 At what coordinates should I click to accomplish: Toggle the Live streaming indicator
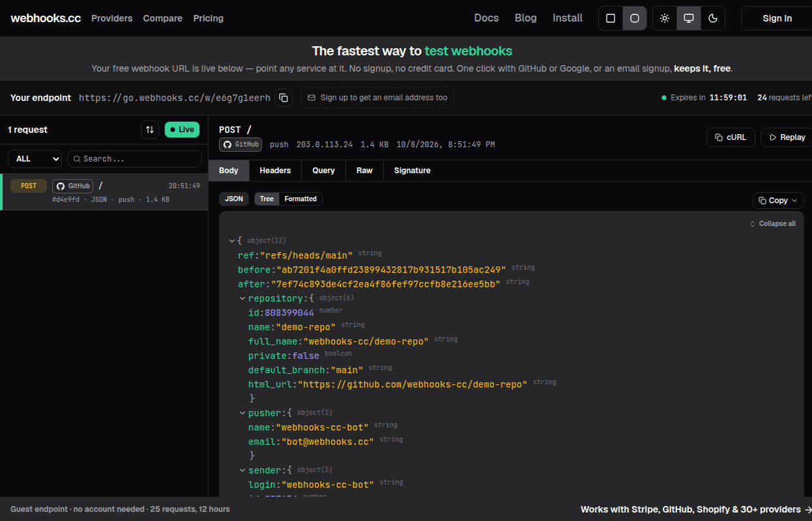click(x=182, y=130)
